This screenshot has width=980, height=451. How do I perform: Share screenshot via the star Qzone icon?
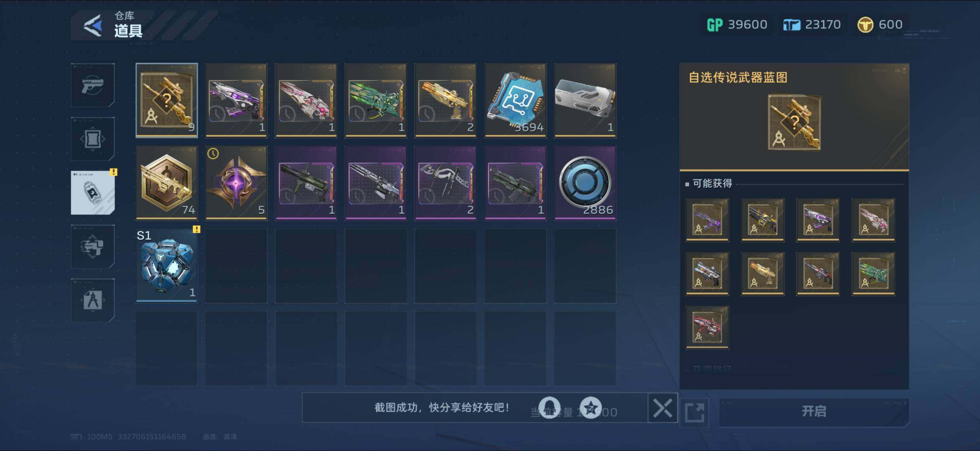[591, 407]
